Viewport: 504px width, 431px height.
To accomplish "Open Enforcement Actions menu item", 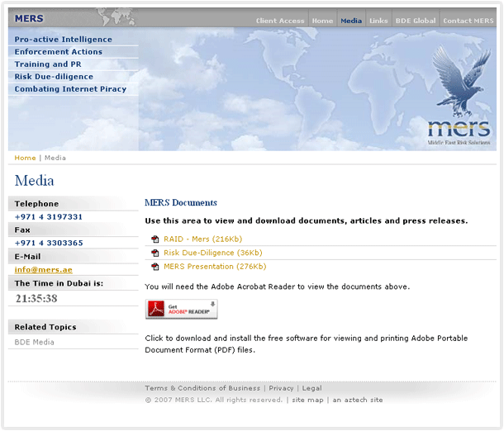I will (x=59, y=52).
